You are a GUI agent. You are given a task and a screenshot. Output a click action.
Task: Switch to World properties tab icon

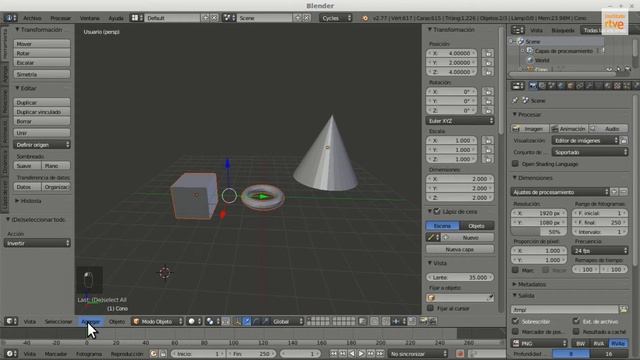point(561,86)
